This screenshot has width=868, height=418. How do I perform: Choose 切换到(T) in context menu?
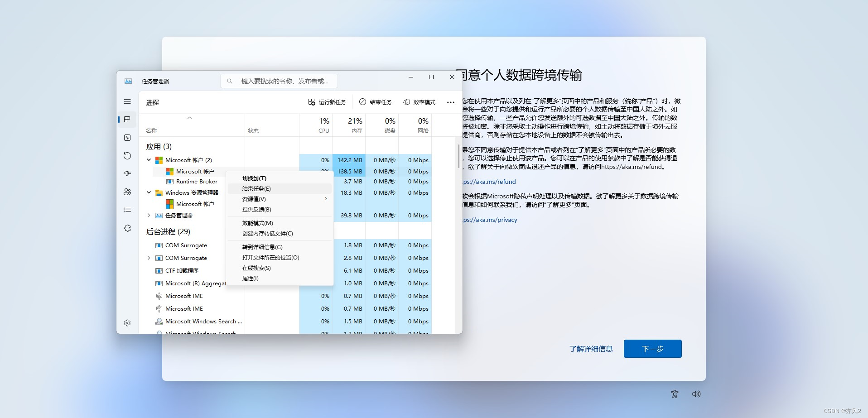pyautogui.click(x=280, y=178)
